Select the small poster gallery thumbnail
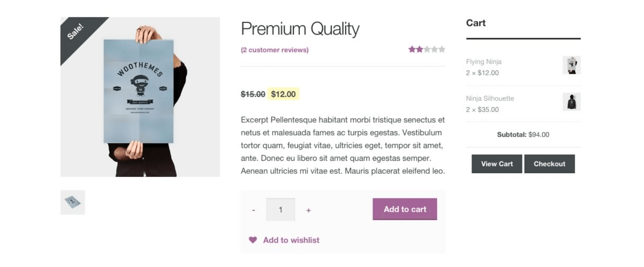Viewport: 644px width, 267px height. 72,202
